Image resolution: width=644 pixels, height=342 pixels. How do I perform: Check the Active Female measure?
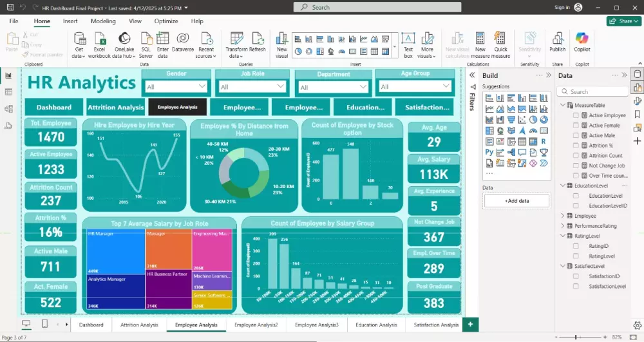click(x=576, y=125)
